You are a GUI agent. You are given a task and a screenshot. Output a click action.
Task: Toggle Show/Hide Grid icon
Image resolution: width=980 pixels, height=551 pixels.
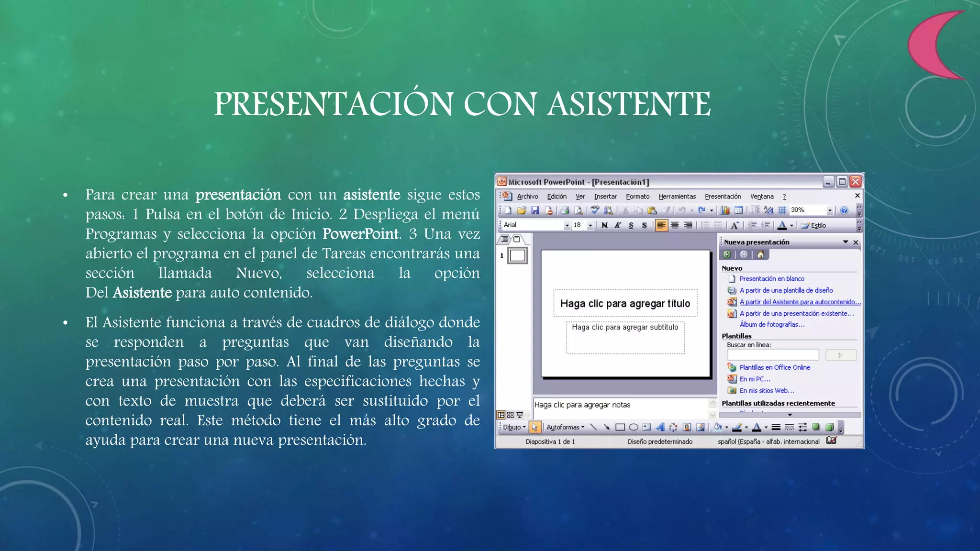[782, 210]
